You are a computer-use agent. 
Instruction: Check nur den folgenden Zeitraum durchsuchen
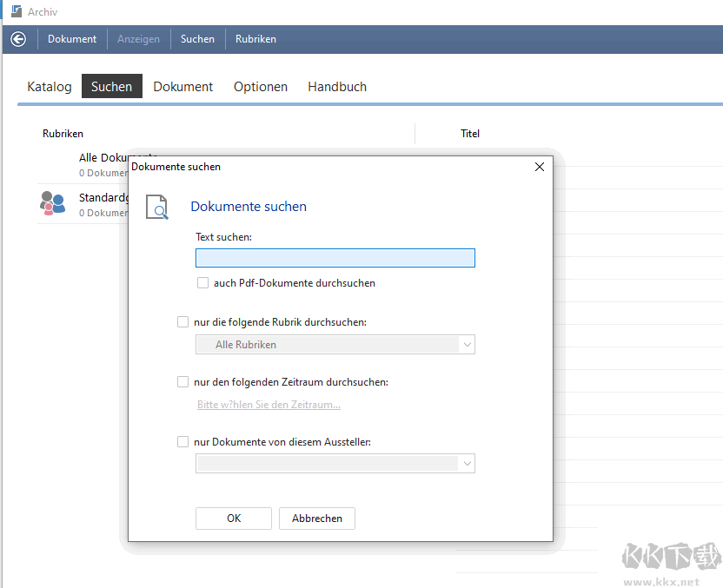[182, 382]
